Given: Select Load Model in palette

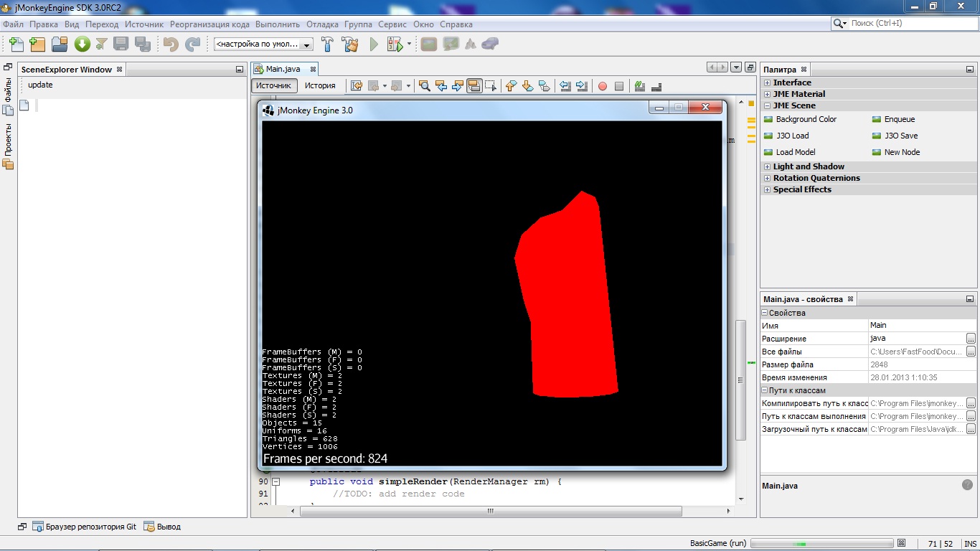Looking at the screenshot, I should click(x=796, y=152).
